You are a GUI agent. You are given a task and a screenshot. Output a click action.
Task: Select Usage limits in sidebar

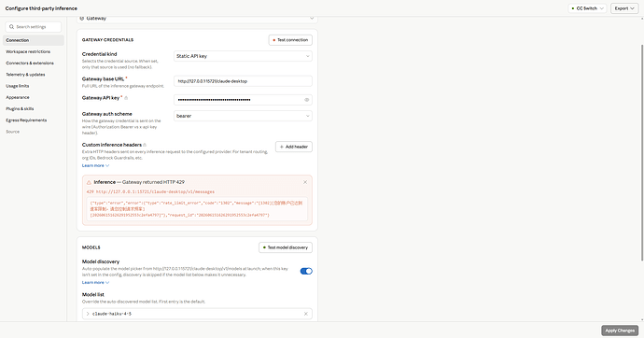coord(34,86)
